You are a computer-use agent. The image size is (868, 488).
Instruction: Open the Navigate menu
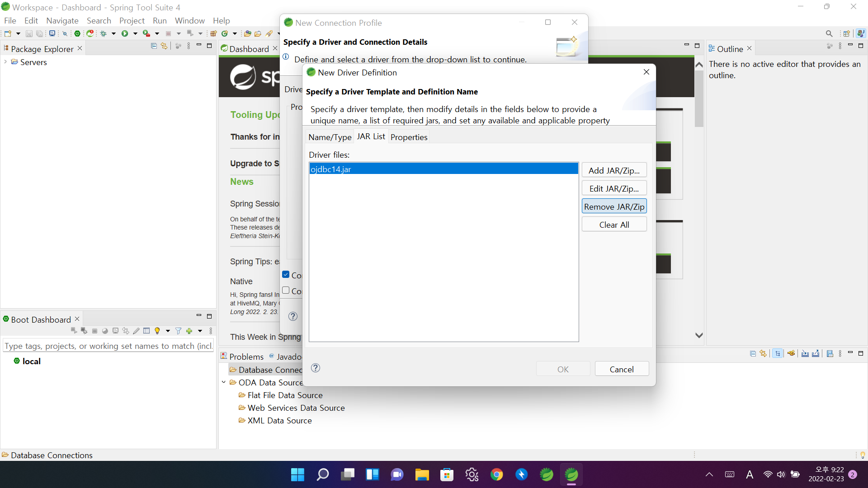tap(62, 20)
